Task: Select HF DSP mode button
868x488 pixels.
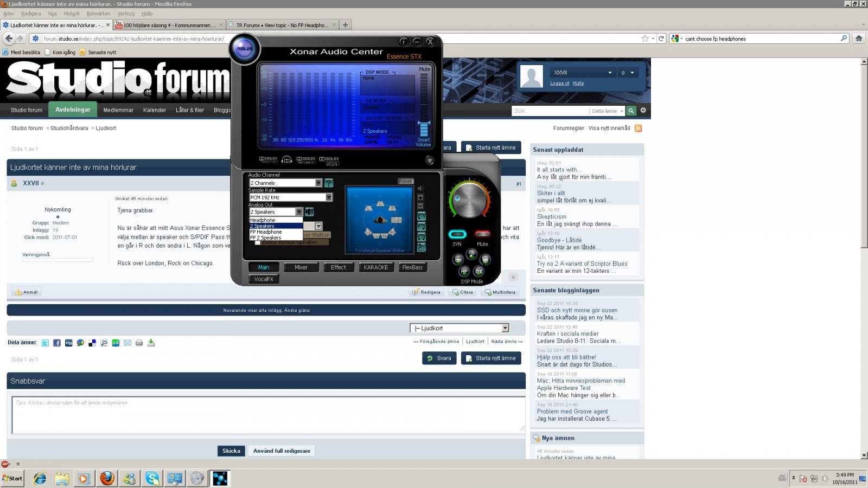Action: (x=464, y=271)
